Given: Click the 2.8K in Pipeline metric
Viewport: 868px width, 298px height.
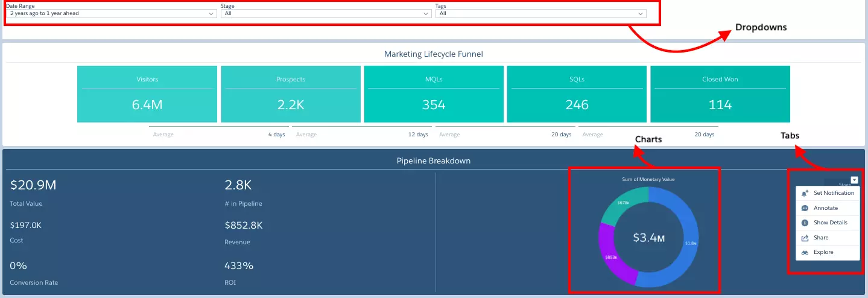Looking at the screenshot, I should click(x=238, y=185).
